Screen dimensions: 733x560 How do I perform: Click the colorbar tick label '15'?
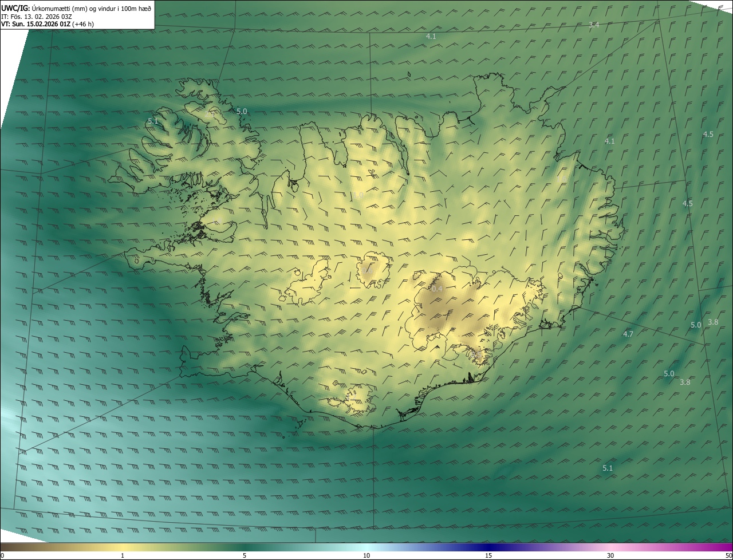[x=488, y=555]
